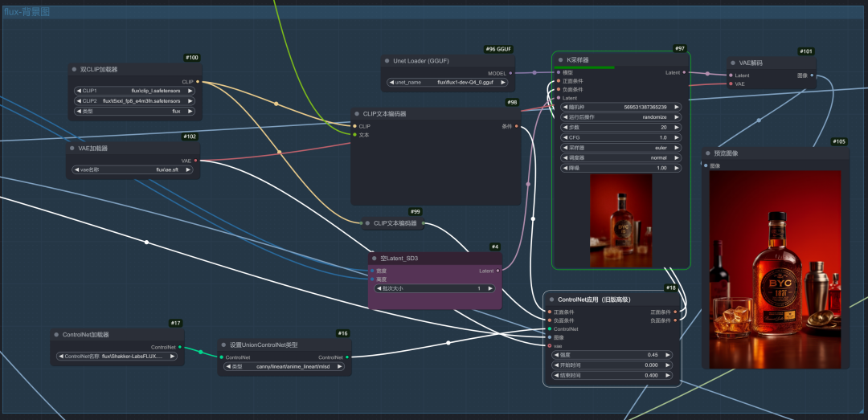The image size is (868, 420).
Task: Decrease 强度 with its left arrow
Action: point(556,355)
